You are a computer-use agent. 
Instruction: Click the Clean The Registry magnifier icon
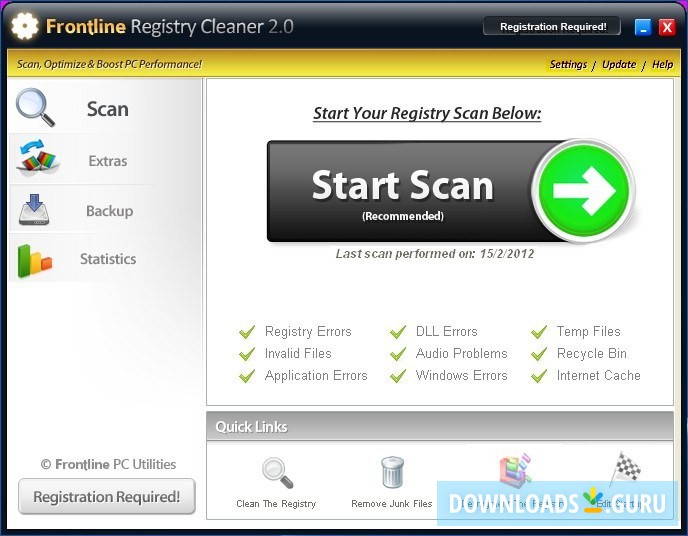[277, 473]
